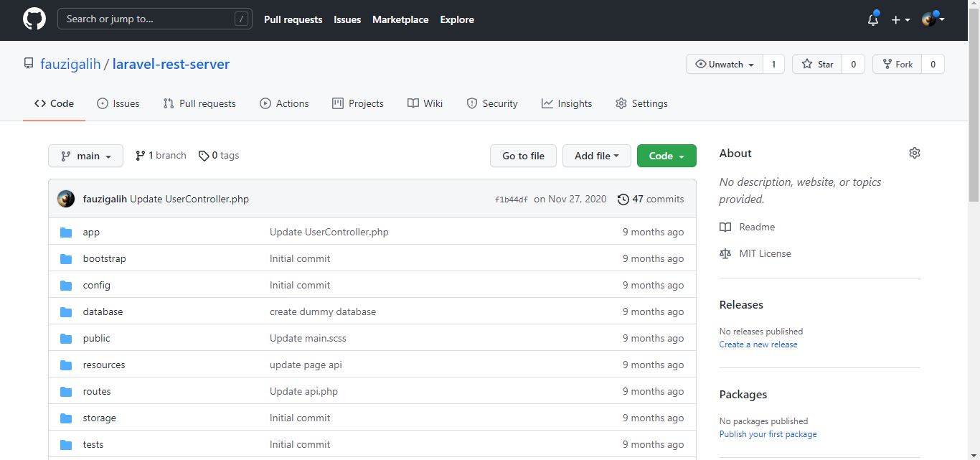Open Explore in top navigation
This screenshot has height=460, width=980.
457,19
